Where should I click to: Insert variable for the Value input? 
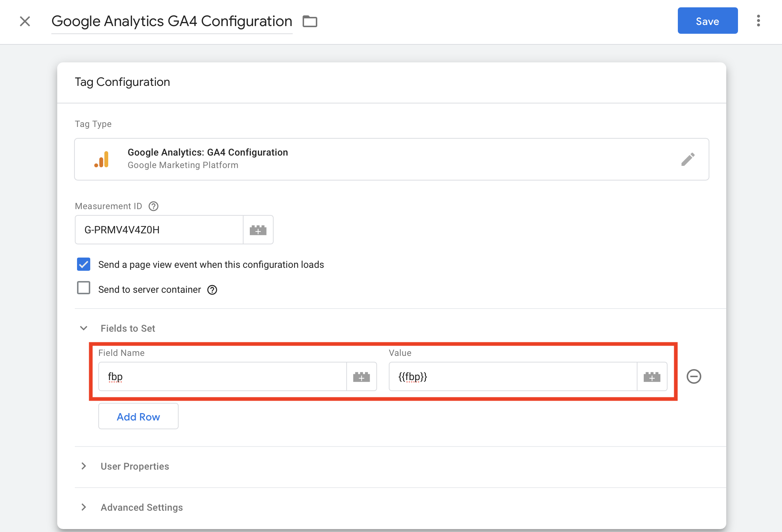pos(652,376)
